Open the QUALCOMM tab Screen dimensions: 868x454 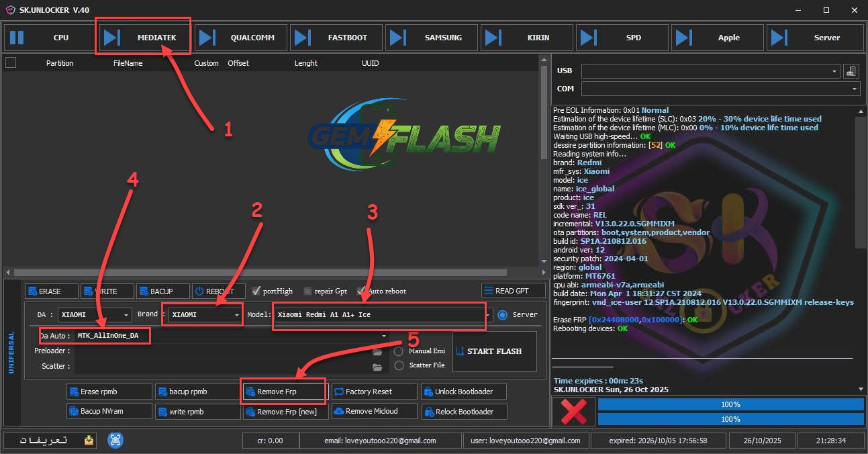[241, 38]
